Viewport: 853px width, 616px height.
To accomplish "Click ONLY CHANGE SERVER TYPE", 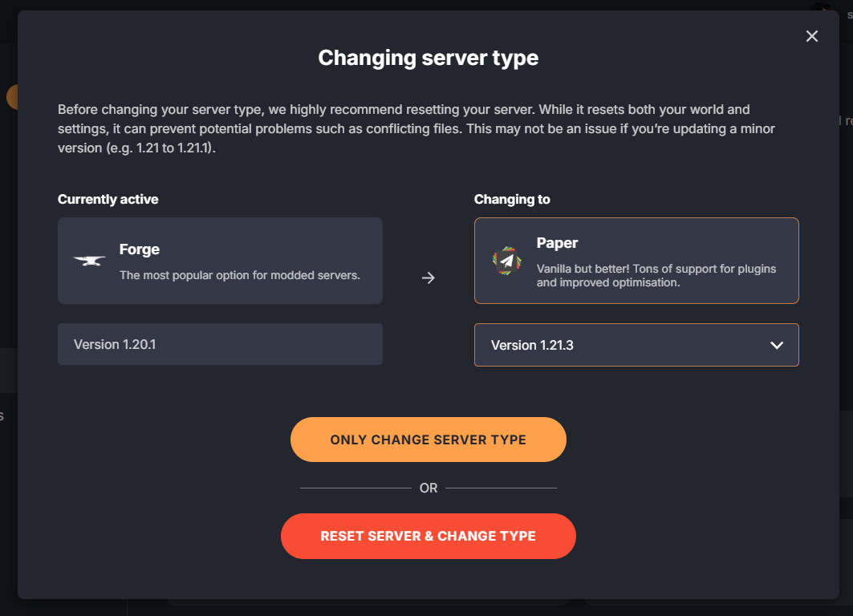I will [x=429, y=439].
